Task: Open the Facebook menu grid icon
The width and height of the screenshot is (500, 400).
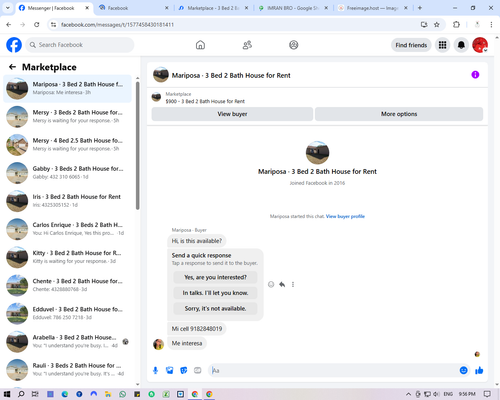Action: 442,45
